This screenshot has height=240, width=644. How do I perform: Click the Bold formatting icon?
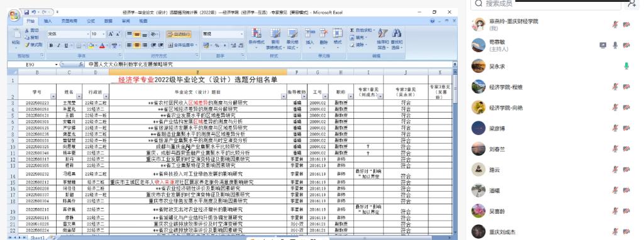coord(52,45)
